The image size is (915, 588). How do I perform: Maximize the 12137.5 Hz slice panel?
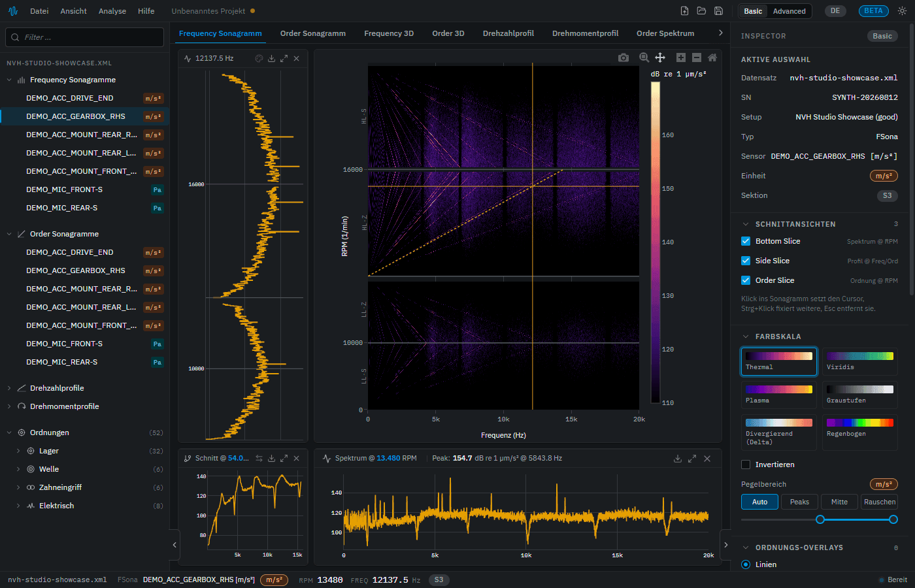(284, 58)
